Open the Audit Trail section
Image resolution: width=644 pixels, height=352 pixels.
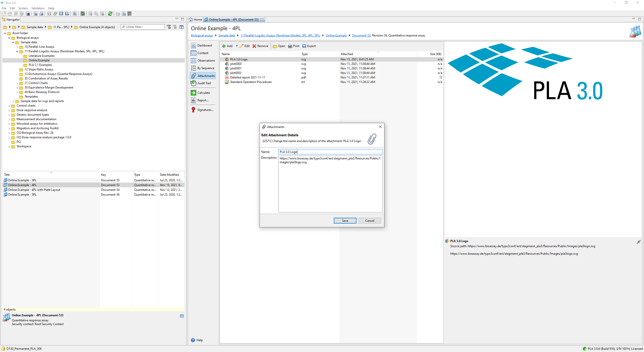[x=203, y=83]
